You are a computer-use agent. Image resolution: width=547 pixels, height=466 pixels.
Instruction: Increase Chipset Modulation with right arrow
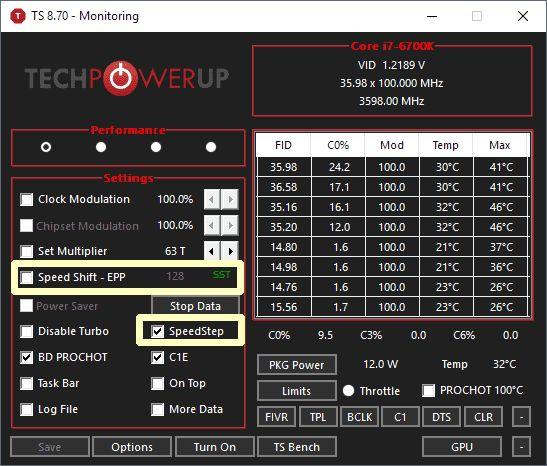[x=230, y=225]
